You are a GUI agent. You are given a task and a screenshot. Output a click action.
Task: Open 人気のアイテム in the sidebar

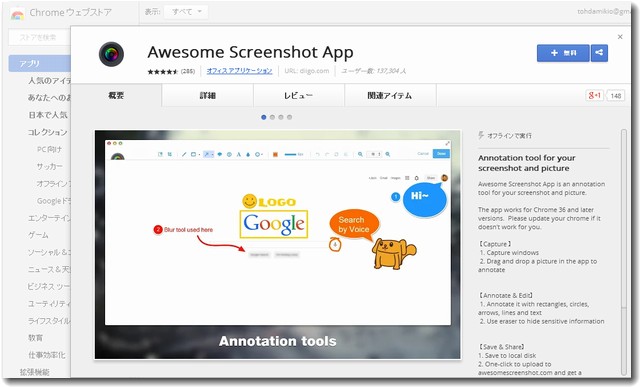(49, 81)
